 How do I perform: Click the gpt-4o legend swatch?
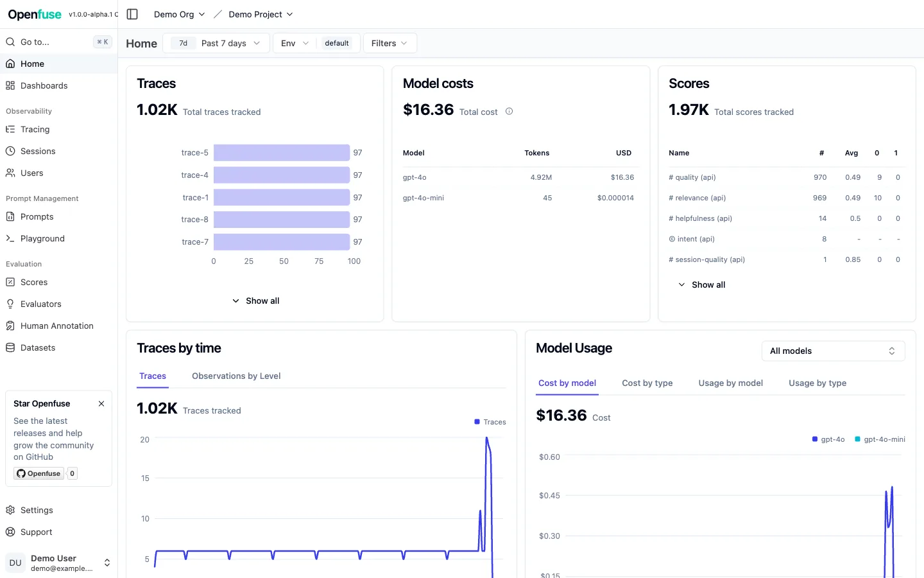pyautogui.click(x=815, y=439)
